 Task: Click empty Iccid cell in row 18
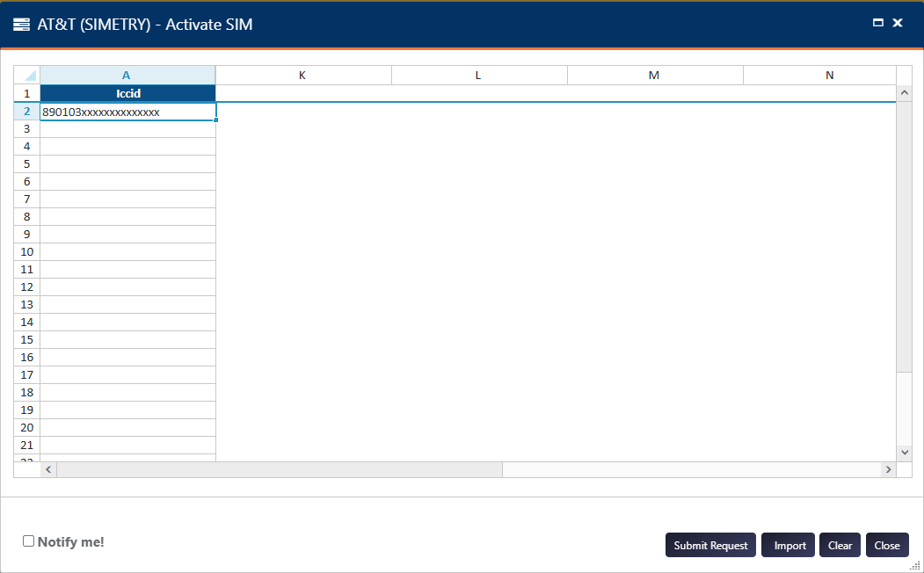[127, 392]
